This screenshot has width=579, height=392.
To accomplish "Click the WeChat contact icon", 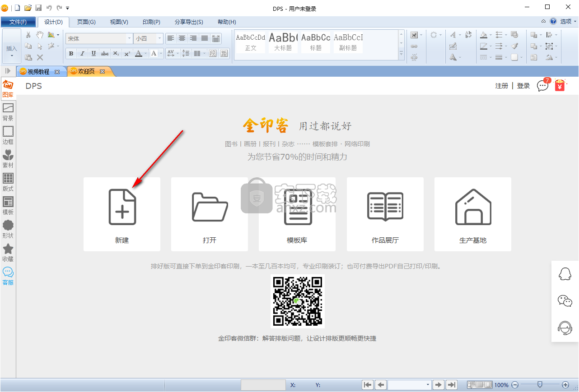I will [565, 301].
